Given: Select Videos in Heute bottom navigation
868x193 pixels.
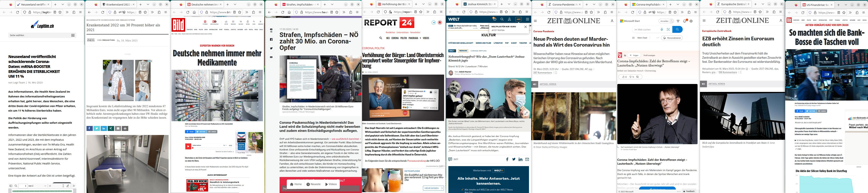Looking at the screenshot, I should [x=331, y=184].
